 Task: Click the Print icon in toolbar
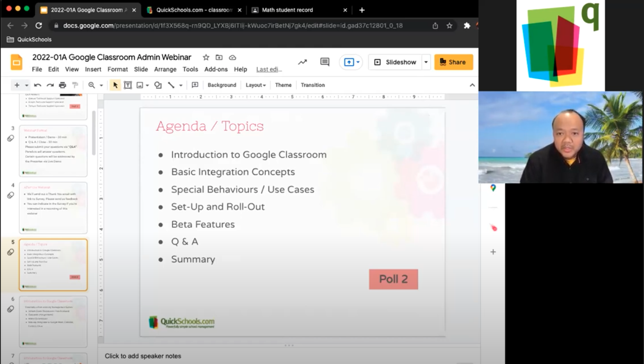coord(62,85)
